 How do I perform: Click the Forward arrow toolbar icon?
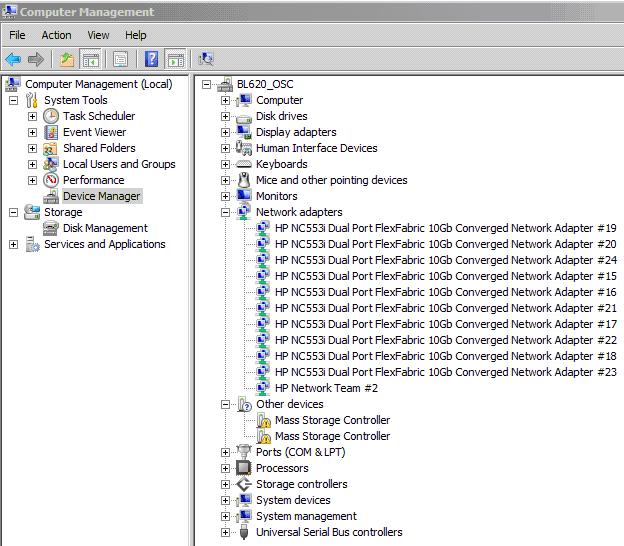36,60
